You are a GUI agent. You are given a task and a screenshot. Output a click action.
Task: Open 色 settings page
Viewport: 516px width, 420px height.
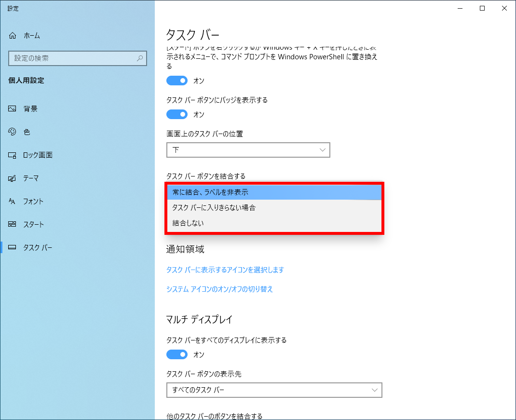(x=77, y=132)
